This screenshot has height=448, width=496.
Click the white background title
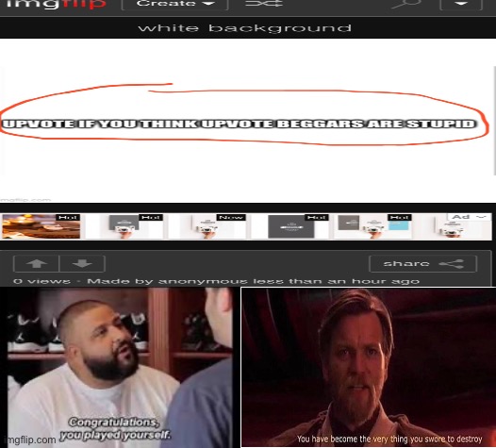[244, 28]
